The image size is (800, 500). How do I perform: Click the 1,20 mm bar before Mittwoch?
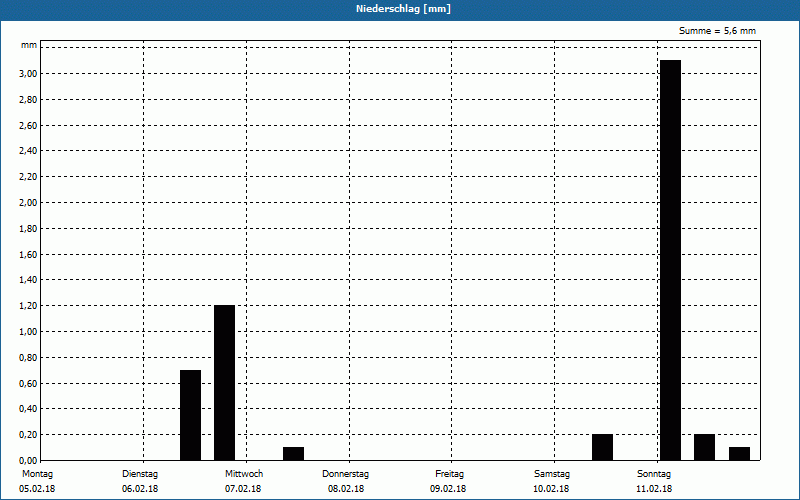pos(224,383)
